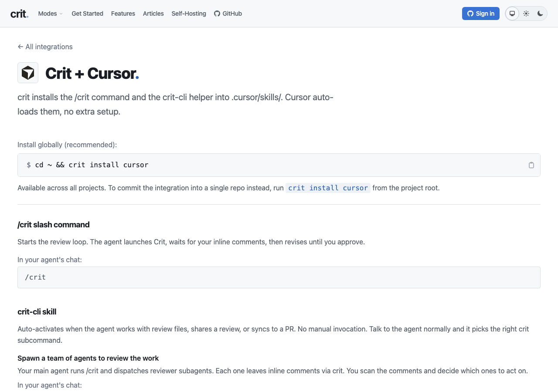This screenshot has width=558, height=392.
Task: Click the Sign in button
Action: [x=481, y=14]
